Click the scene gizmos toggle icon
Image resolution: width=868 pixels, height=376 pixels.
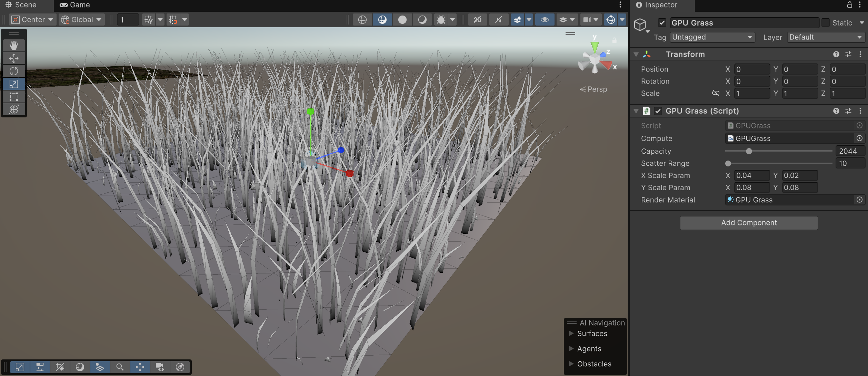(610, 20)
